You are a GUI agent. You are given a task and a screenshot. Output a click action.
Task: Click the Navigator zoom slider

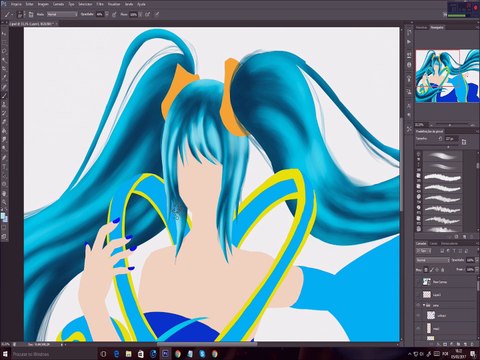tap(450, 125)
